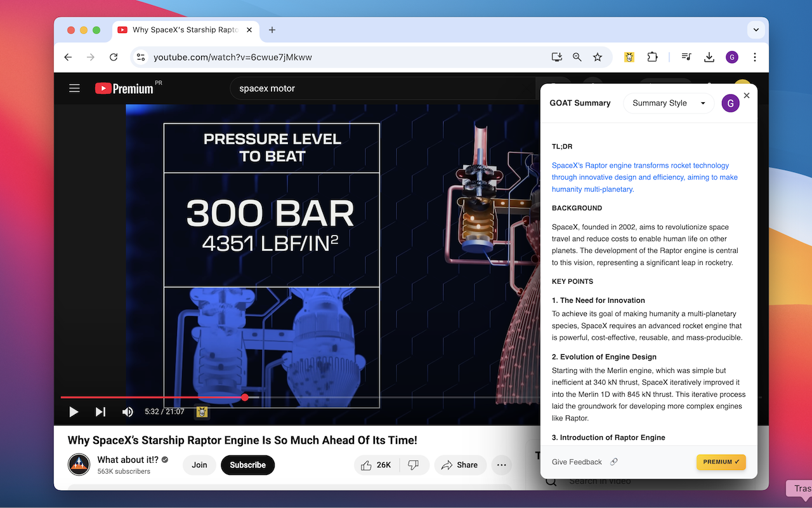This screenshot has height=508, width=812.
Task: Play the video
Action: pos(74,412)
